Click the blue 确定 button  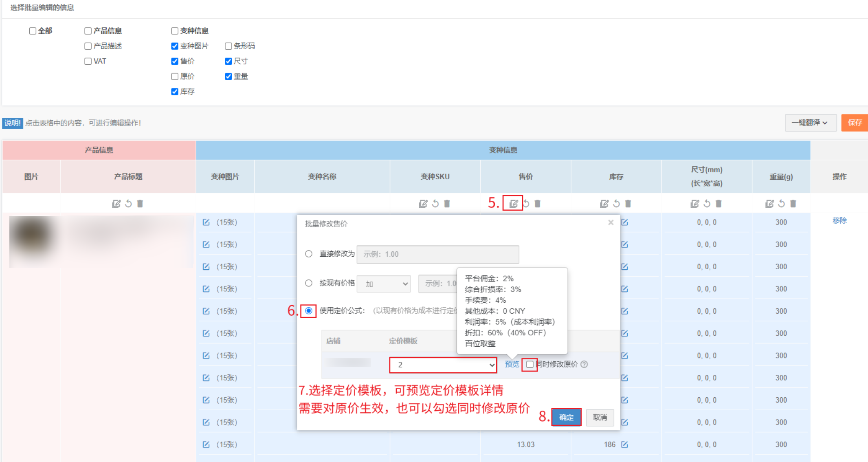(x=566, y=417)
